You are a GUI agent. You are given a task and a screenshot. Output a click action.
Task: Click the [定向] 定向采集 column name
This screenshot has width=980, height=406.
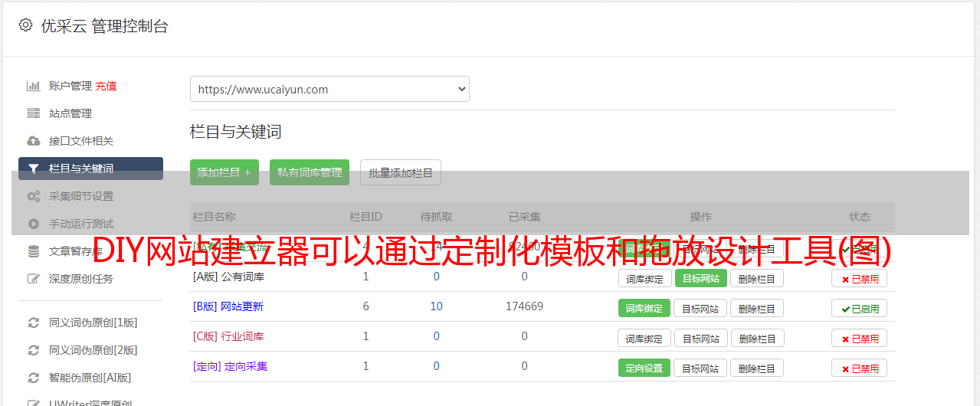tap(230, 366)
